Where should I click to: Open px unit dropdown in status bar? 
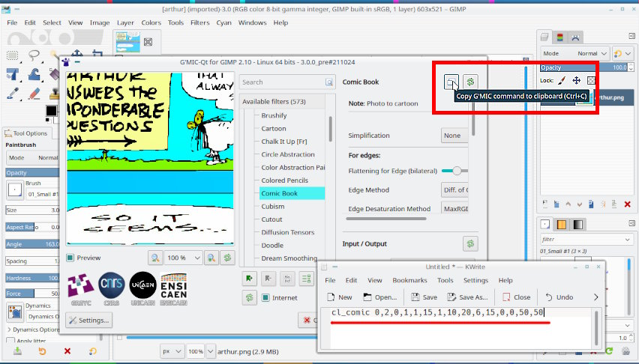tap(172, 351)
